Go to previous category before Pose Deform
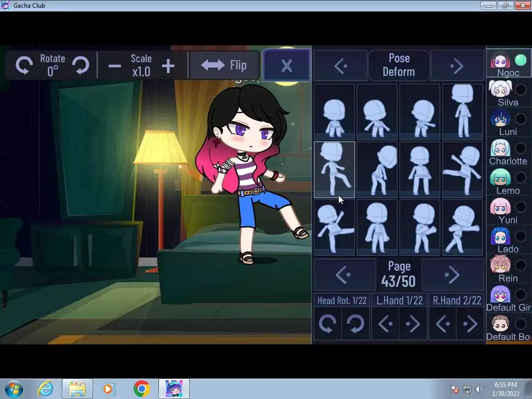 [340, 66]
